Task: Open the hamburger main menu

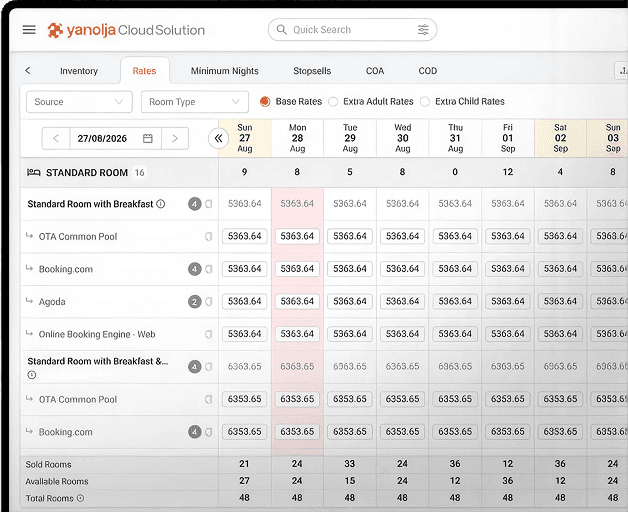Action: point(29,30)
